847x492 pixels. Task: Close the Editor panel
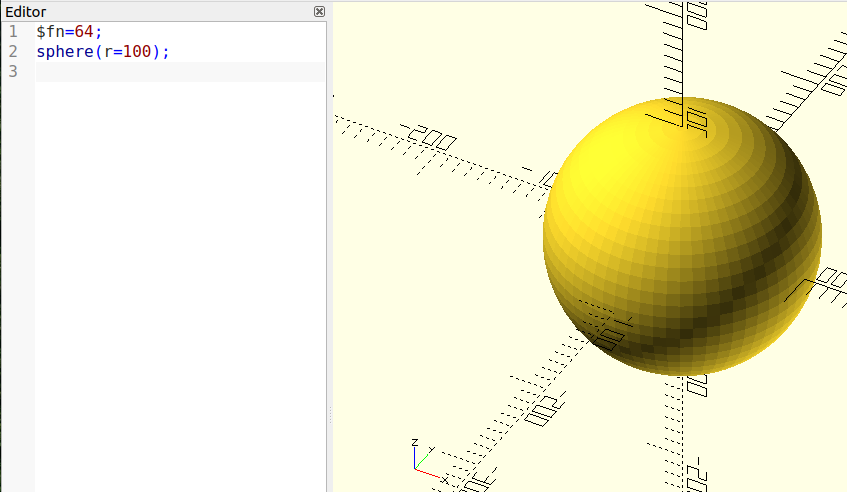[319, 11]
